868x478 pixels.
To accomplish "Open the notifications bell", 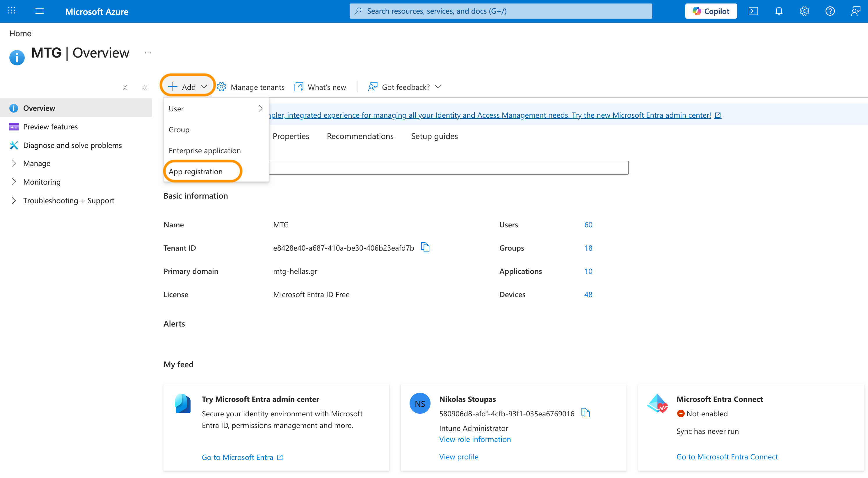I will (x=779, y=11).
